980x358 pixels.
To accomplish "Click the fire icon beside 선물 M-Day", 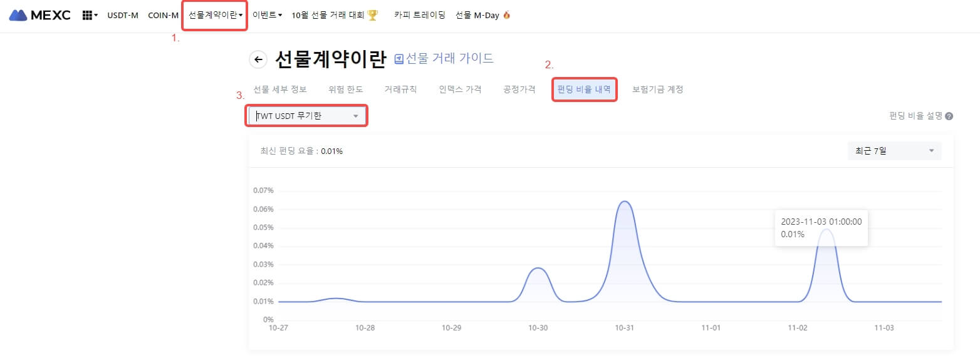I will (x=506, y=15).
